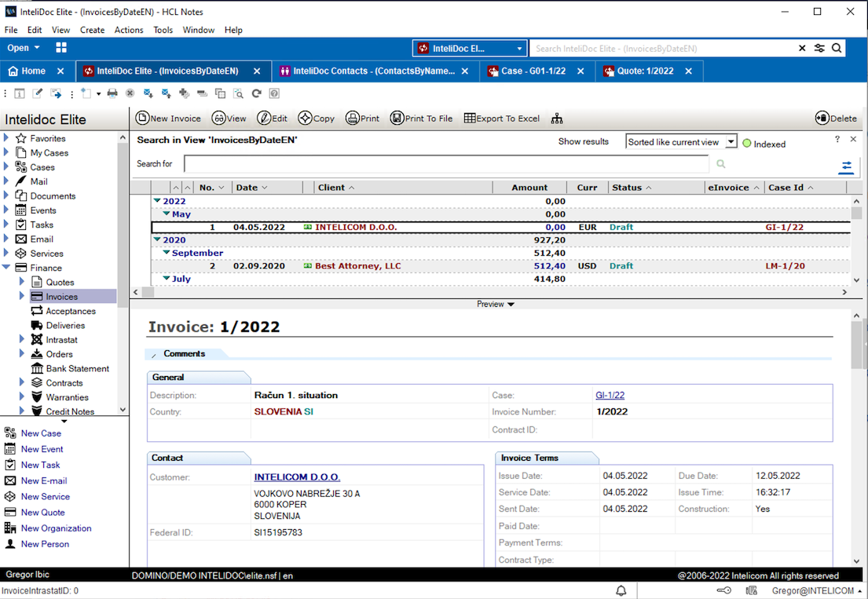Select Bank Statement in the tree

pyautogui.click(x=77, y=368)
